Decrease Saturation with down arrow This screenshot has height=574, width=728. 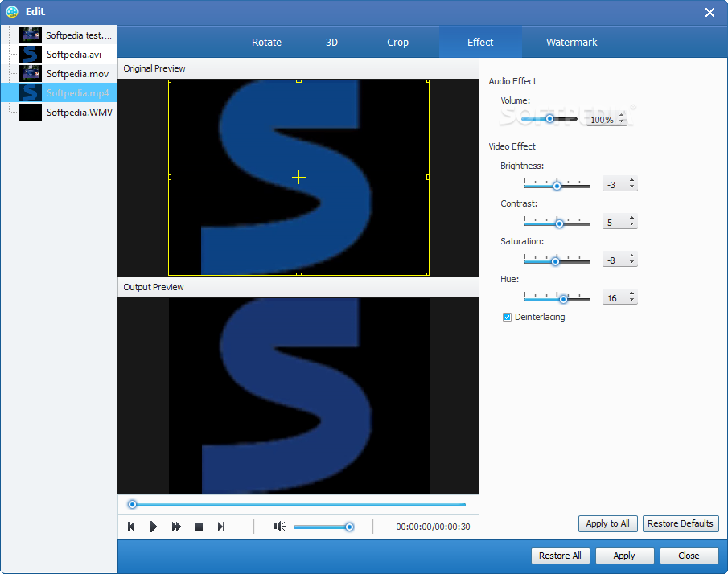pyautogui.click(x=632, y=263)
